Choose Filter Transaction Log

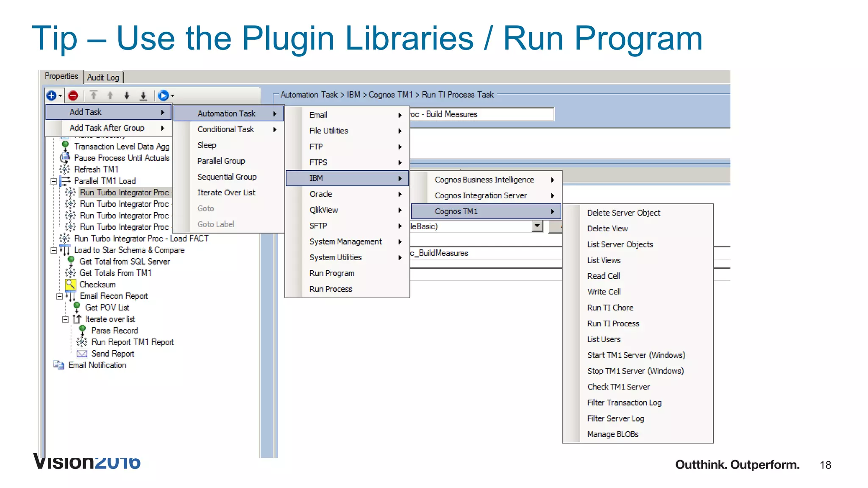[638, 402]
